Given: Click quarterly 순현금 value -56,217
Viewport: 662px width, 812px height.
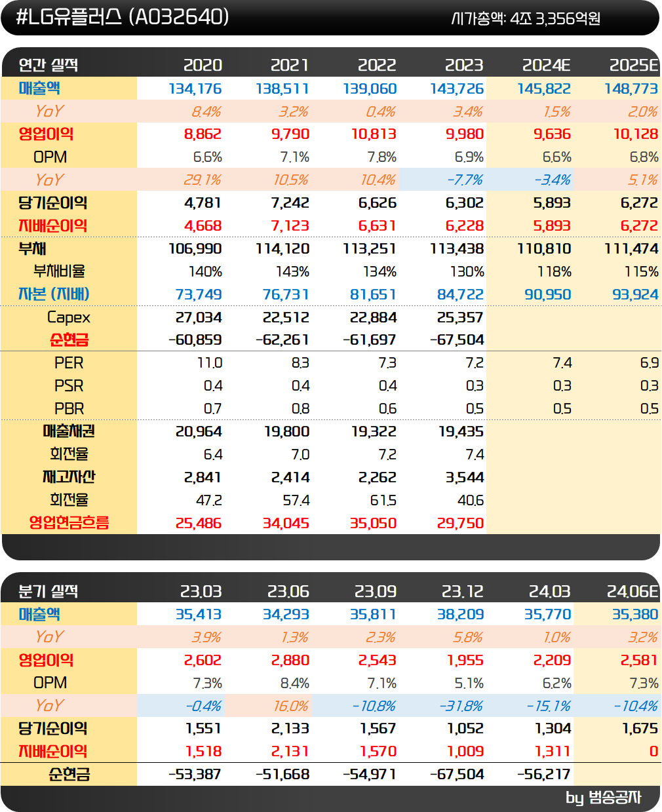Looking at the screenshot, I should (x=544, y=774).
